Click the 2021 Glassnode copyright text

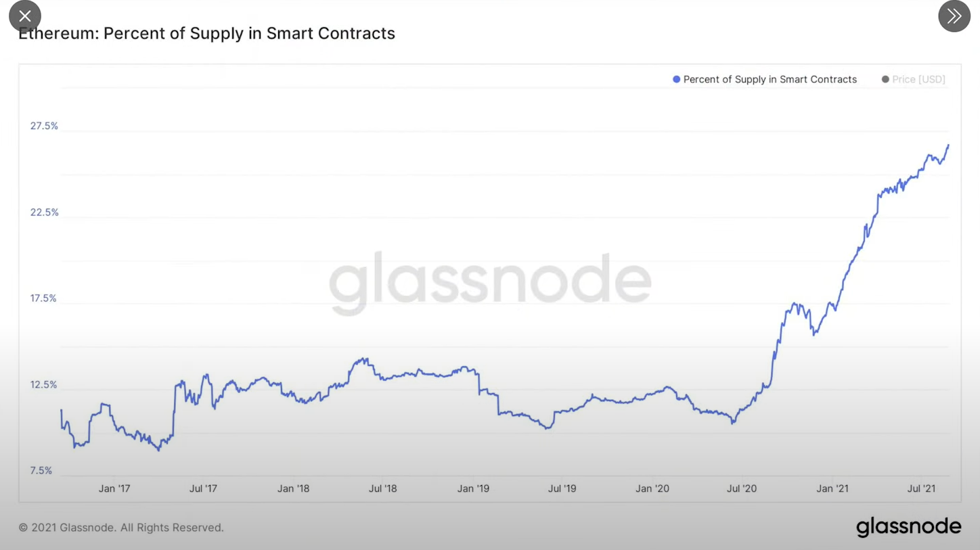(x=121, y=528)
